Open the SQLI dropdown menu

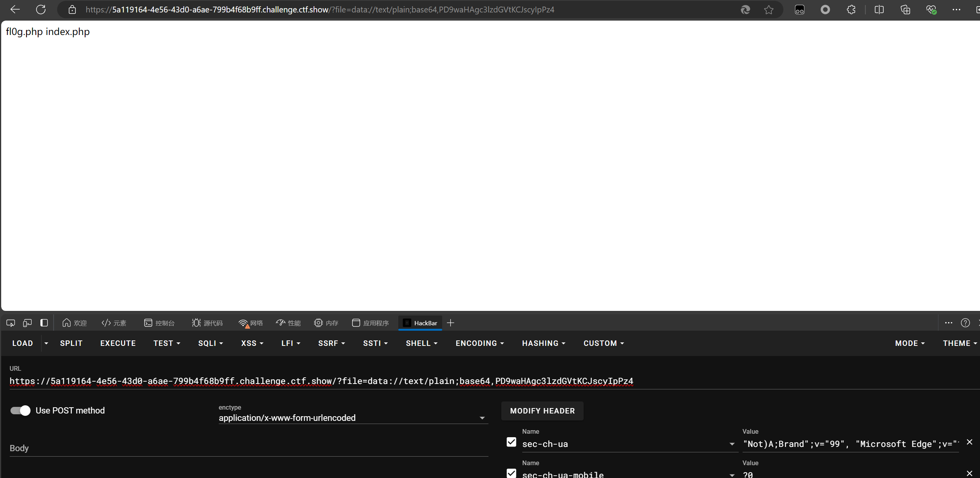210,343
